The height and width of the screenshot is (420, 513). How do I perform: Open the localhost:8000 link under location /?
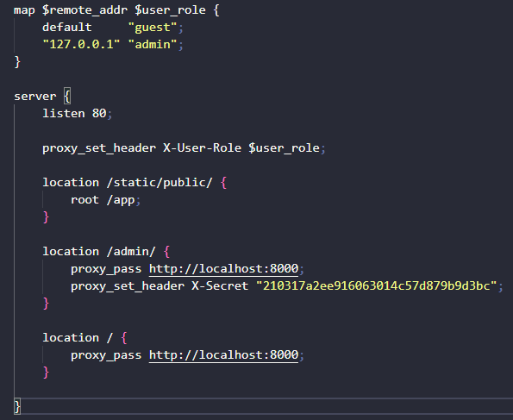(x=223, y=354)
